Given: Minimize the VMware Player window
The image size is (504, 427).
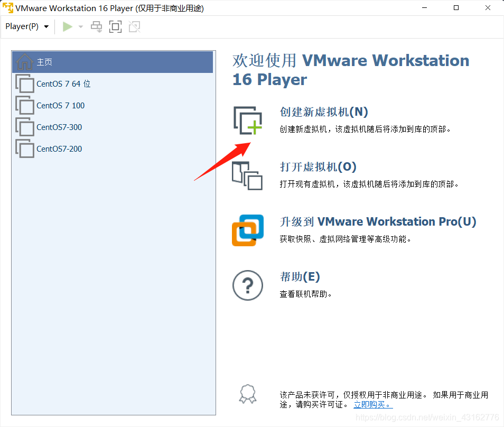Looking at the screenshot, I should [x=425, y=8].
